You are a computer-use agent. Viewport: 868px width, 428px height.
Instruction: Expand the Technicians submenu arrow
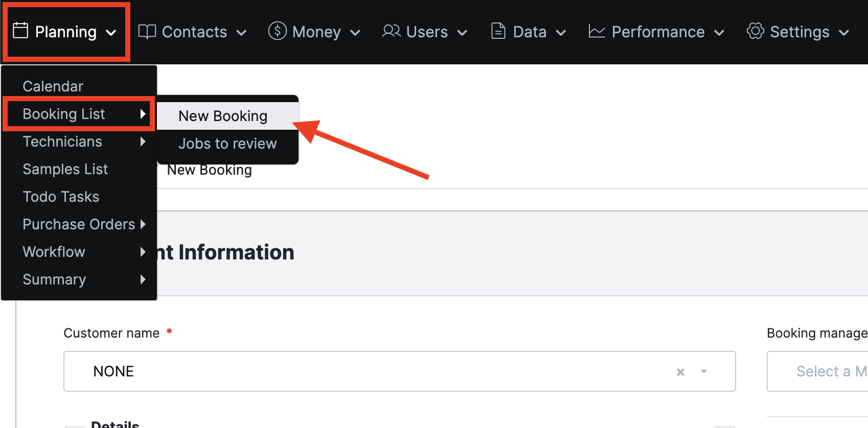click(143, 141)
